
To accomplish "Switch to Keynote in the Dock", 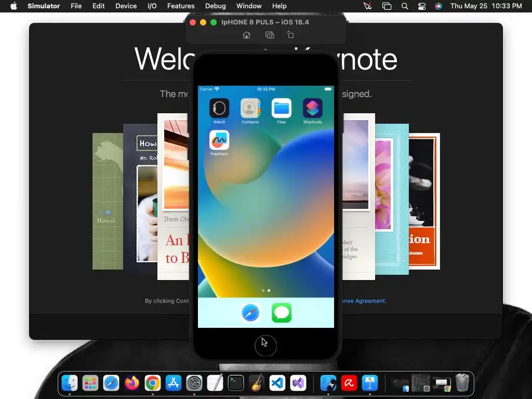I will 370,383.
